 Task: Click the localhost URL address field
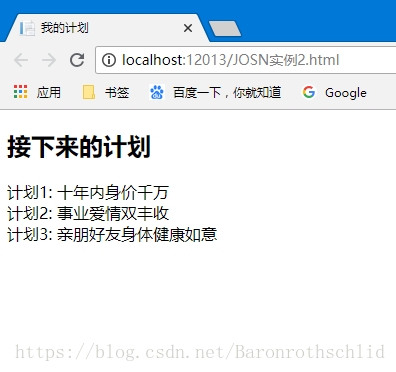247,60
